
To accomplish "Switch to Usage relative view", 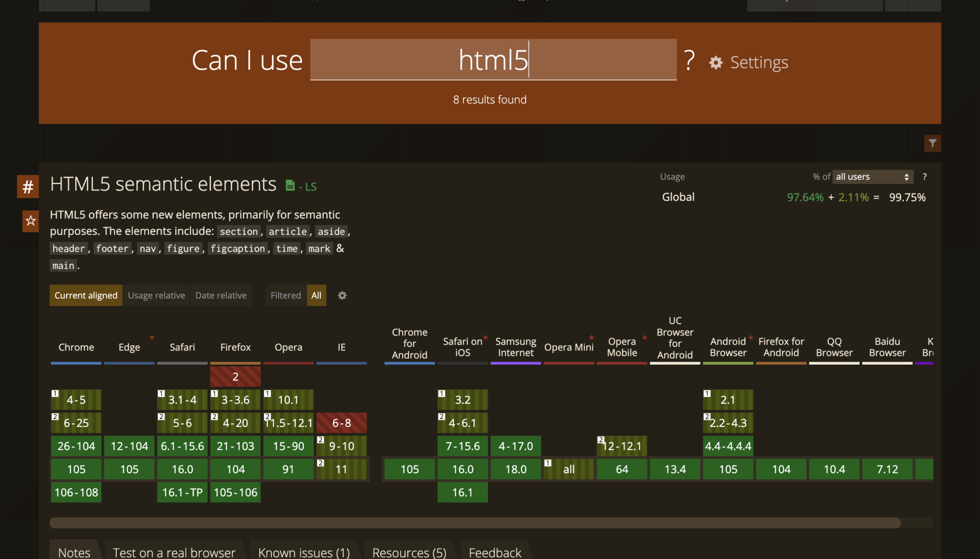I will [156, 295].
